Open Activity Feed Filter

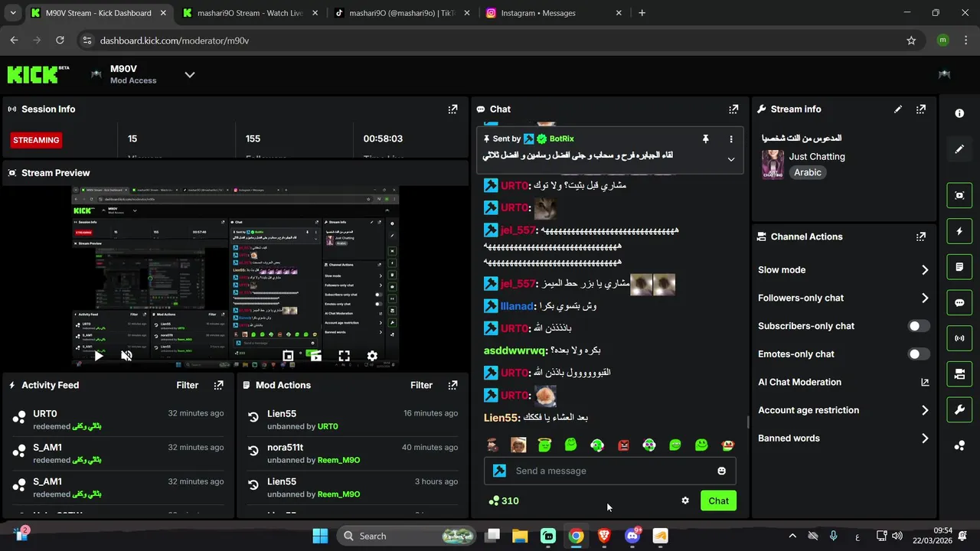(188, 386)
